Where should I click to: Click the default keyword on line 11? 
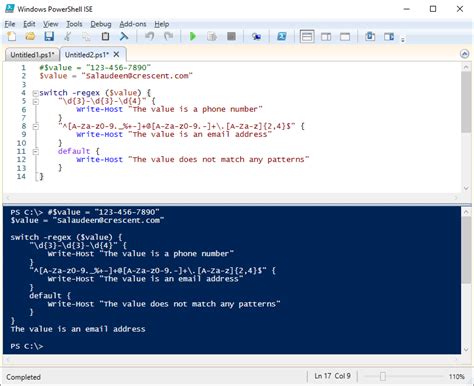[74, 151]
